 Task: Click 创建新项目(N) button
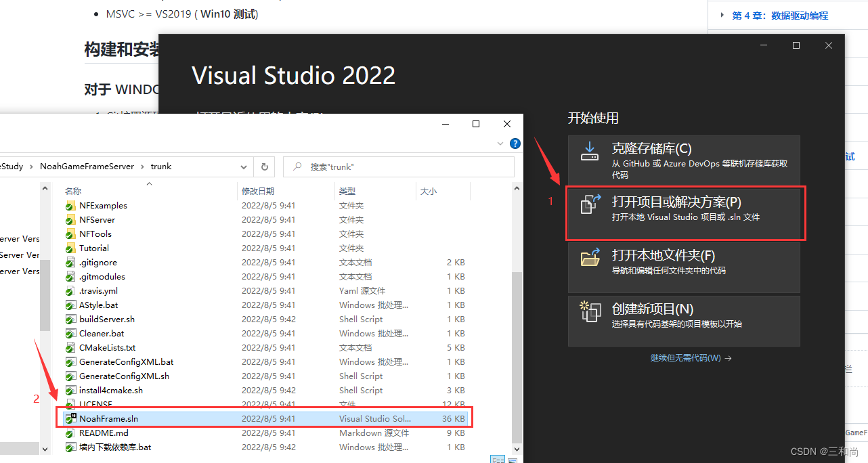[684, 320]
